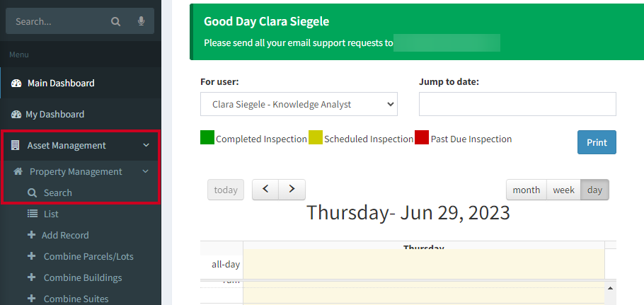Select the day view button
644x305 pixels.
(x=594, y=190)
